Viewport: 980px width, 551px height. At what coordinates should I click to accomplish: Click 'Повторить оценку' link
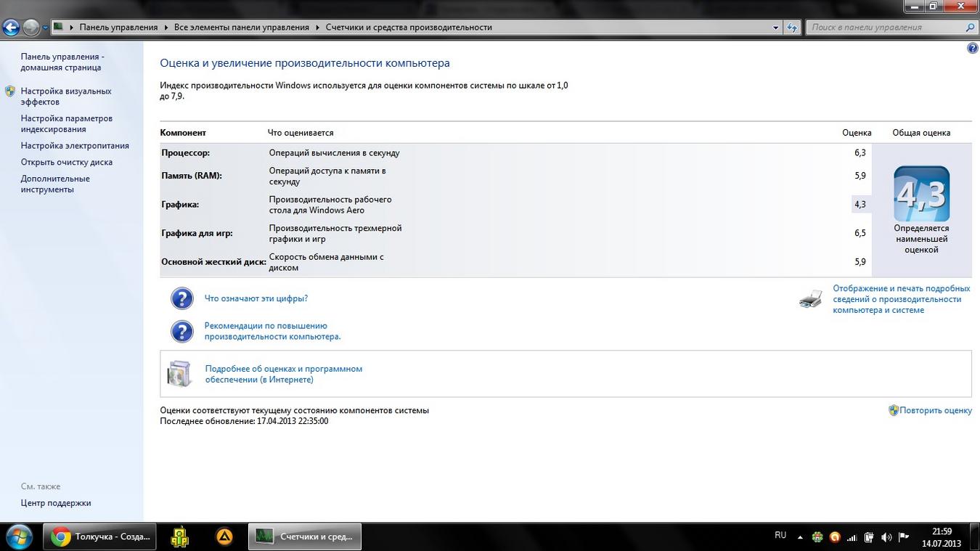936,410
